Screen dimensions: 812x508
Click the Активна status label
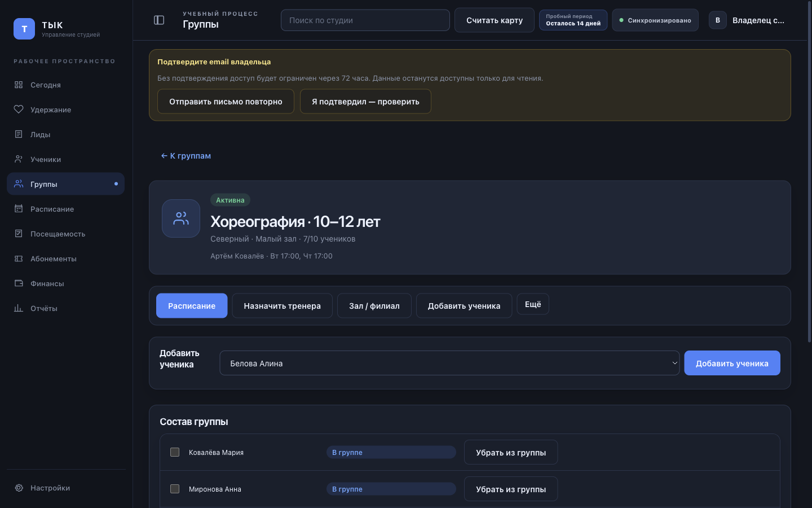pyautogui.click(x=230, y=200)
